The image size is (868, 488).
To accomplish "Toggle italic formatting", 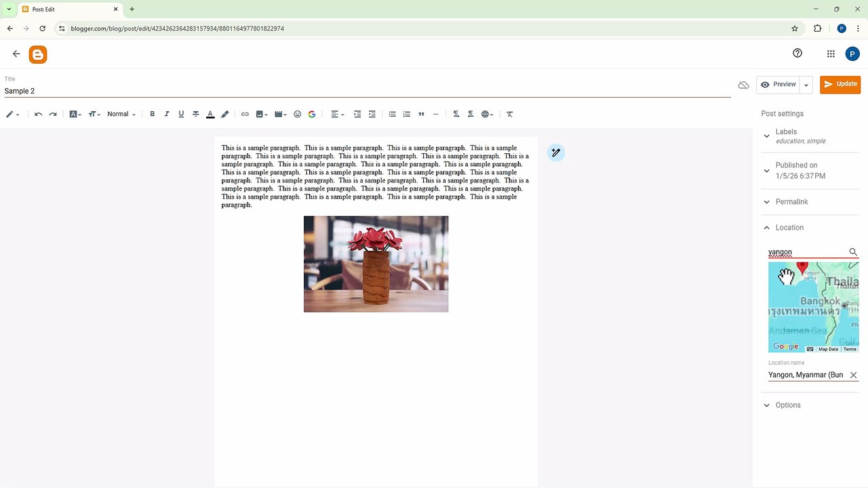I will coord(167,115).
